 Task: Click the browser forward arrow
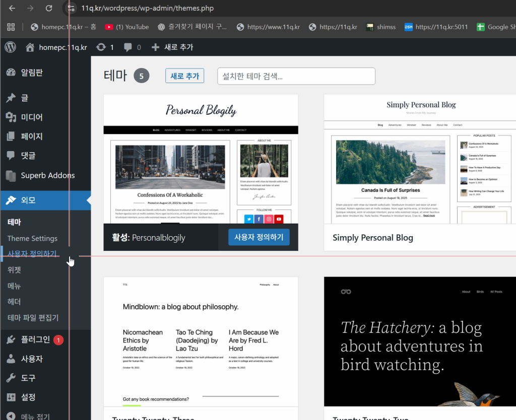click(30, 8)
